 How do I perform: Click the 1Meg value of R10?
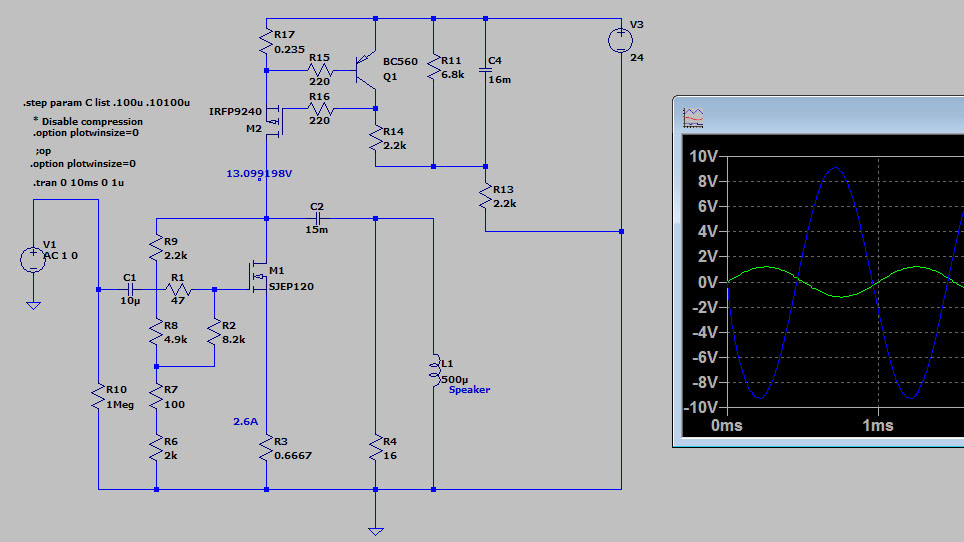120,405
